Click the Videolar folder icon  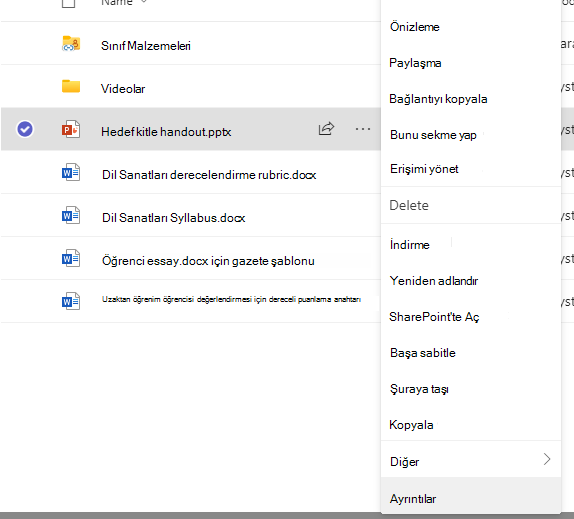pos(71,86)
